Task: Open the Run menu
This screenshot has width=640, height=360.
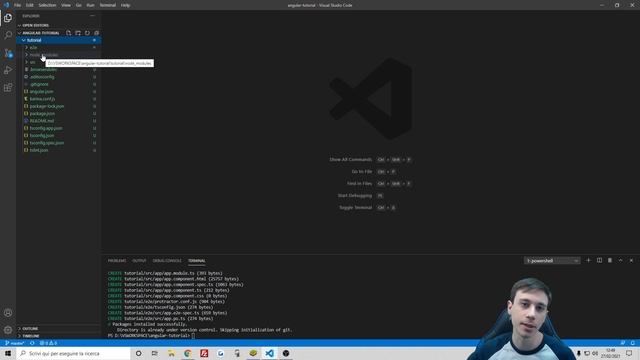Action: [91, 5]
